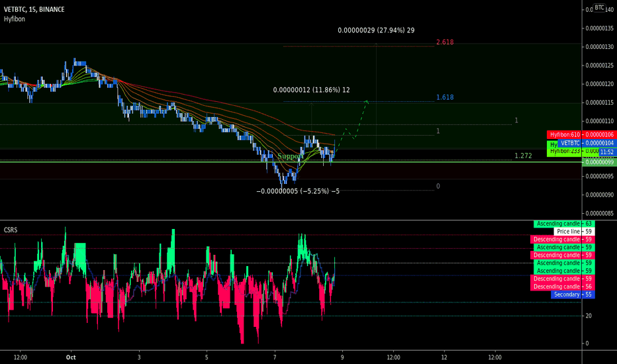Click the VETBTC, 15, BINANCE chart title
617x364 pixels.
click(x=34, y=9)
